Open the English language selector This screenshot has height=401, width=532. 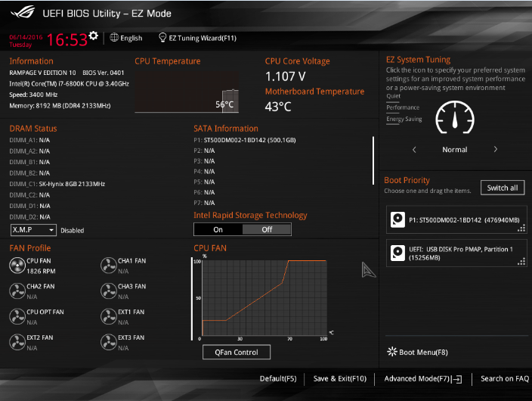point(126,38)
